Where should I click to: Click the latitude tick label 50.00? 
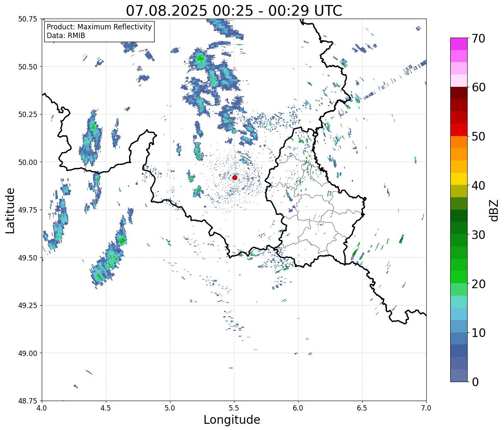(x=28, y=162)
